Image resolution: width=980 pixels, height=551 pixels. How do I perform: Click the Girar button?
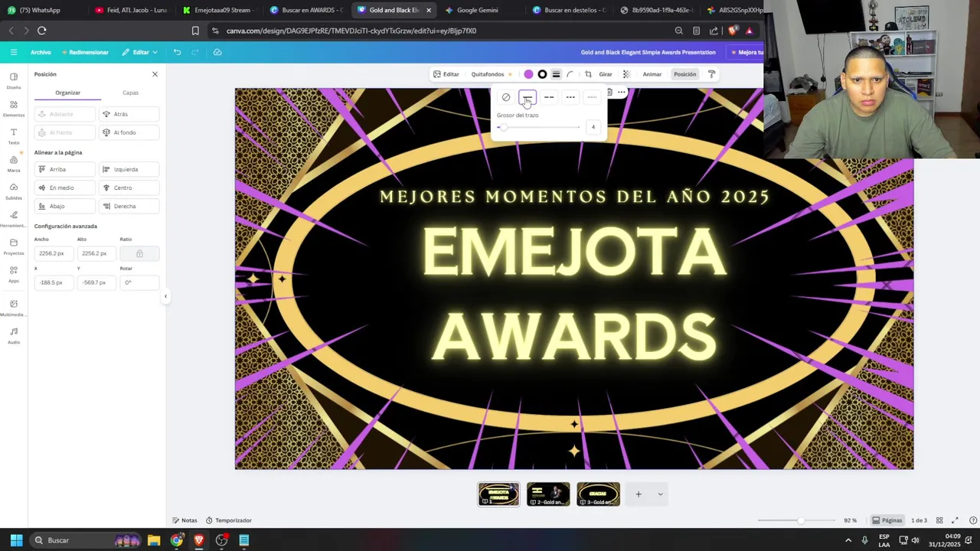pos(606,74)
